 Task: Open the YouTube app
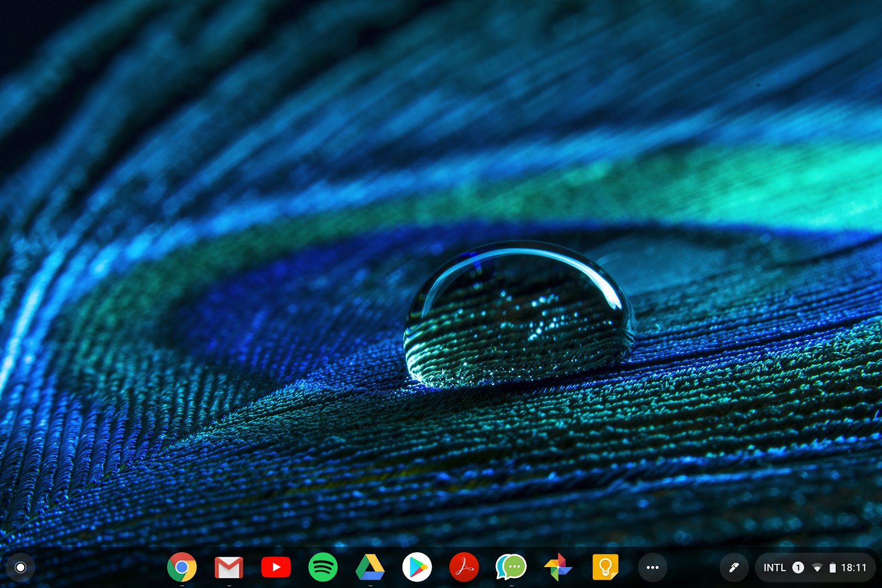tap(276, 567)
